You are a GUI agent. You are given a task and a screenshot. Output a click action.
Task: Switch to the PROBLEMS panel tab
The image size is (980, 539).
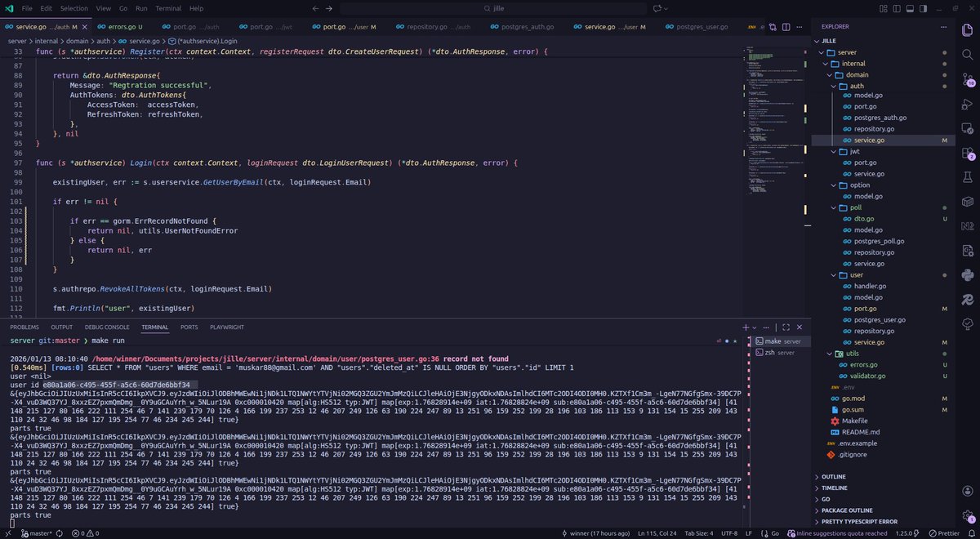tap(24, 327)
